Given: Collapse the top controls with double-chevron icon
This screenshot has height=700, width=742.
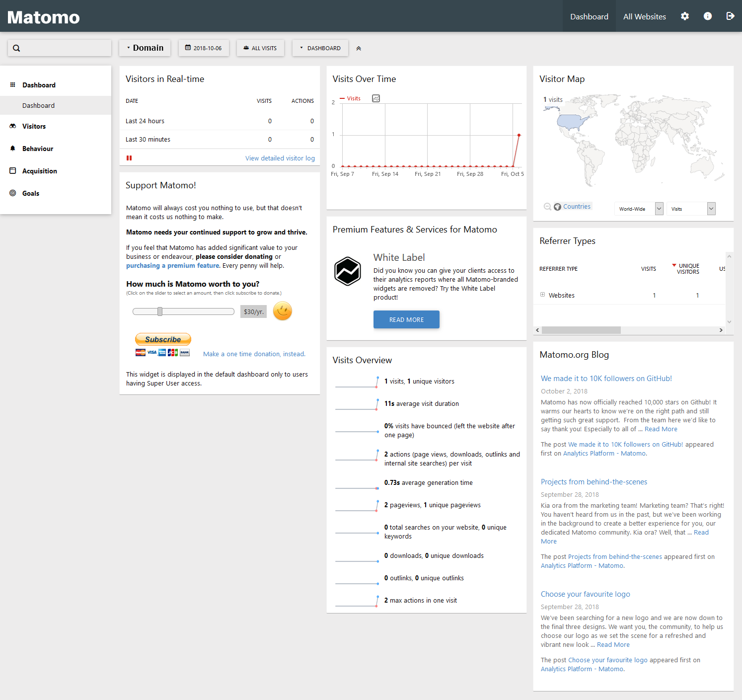Looking at the screenshot, I should pyautogui.click(x=359, y=48).
